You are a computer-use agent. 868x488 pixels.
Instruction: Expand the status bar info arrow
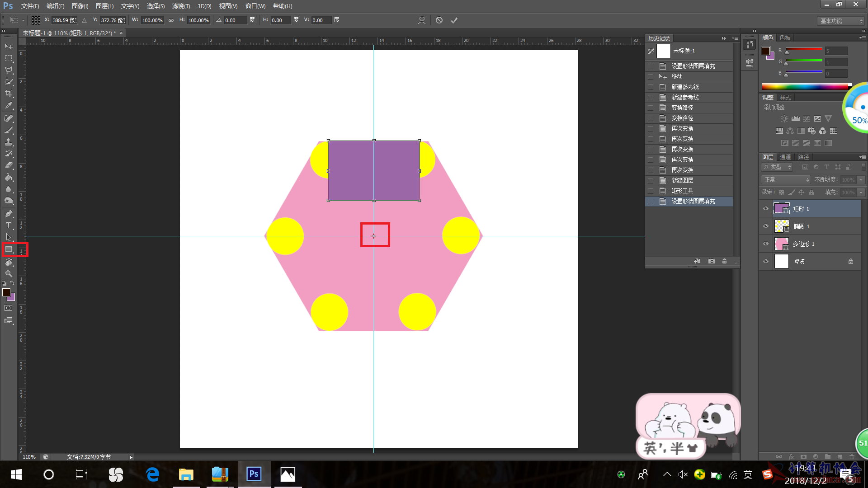pyautogui.click(x=131, y=457)
